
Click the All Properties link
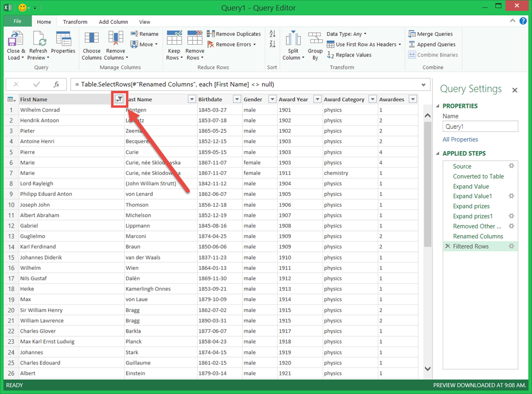(460, 140)
